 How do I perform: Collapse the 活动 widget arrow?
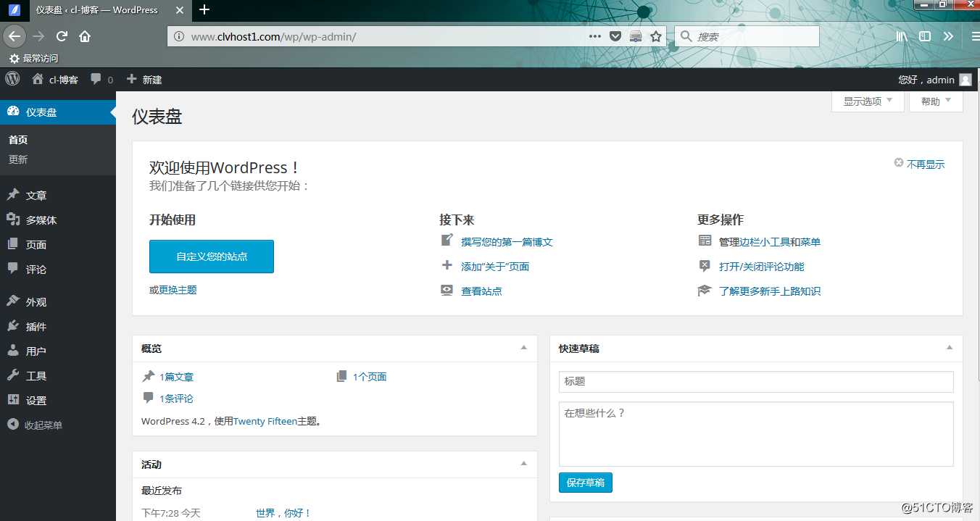tap(524, 464)
